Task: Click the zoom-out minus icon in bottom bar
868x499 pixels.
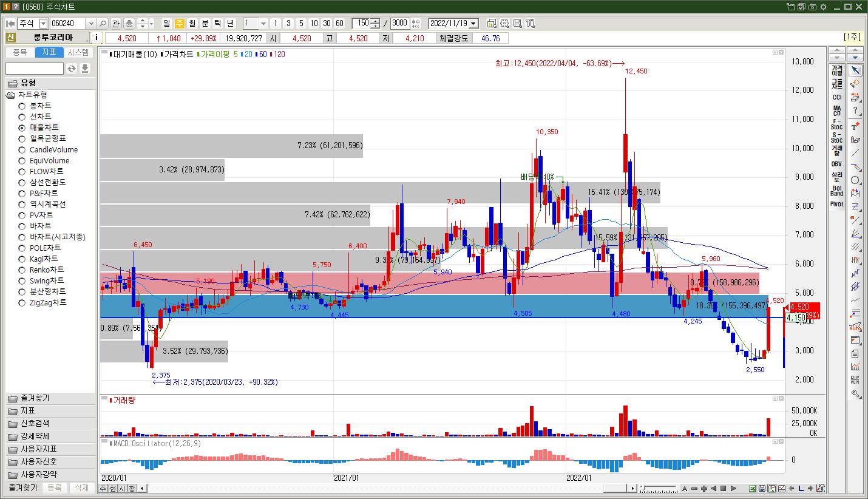Action: pos(694,489)
